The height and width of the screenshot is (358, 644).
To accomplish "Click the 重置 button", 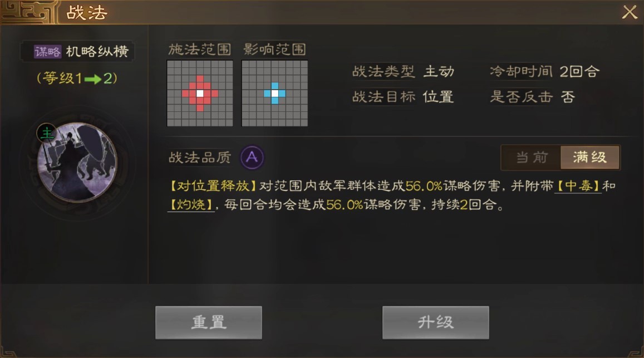I will [209, 323].
